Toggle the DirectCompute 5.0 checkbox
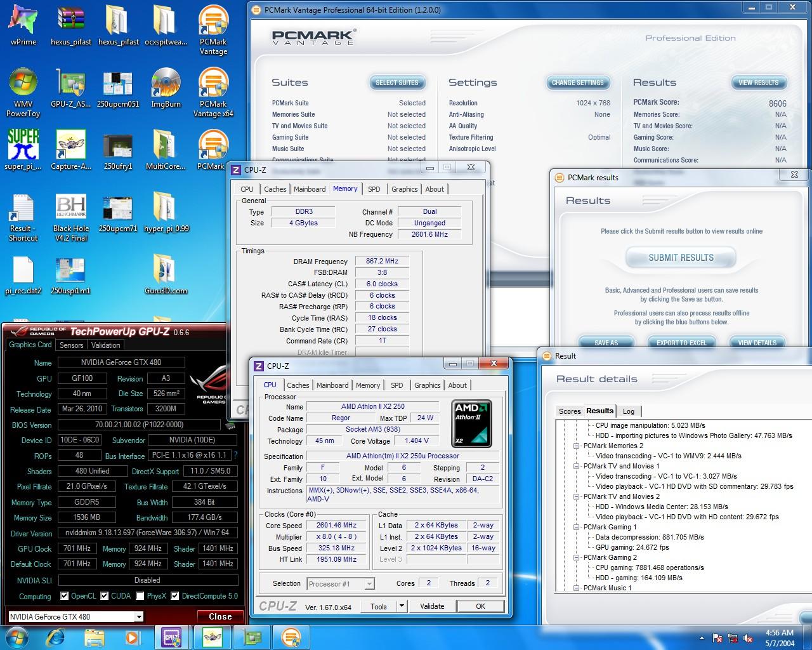The width and height of the screenshot is (812, 650). [x=175, y=595]
